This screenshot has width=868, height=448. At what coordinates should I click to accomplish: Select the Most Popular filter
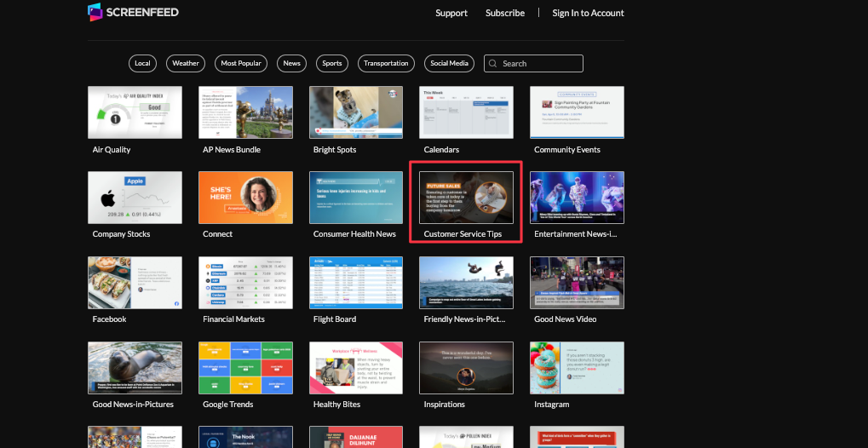coord(241,64)
